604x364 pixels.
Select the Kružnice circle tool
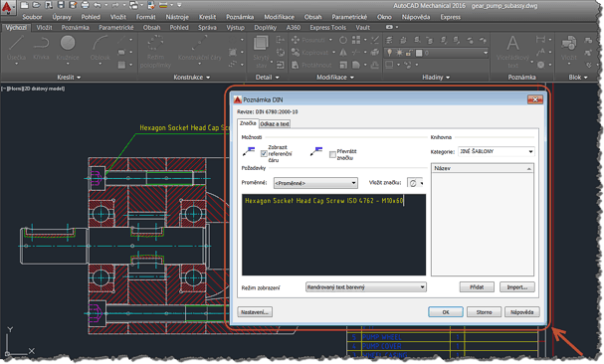[x=68, y=48]
